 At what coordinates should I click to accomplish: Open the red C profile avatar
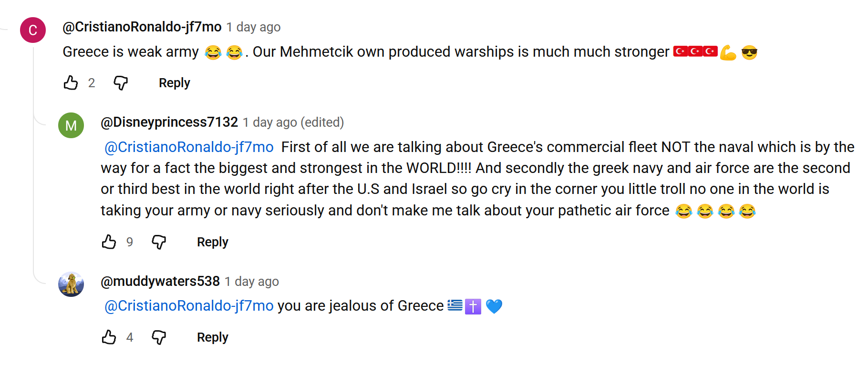(33, 30)
